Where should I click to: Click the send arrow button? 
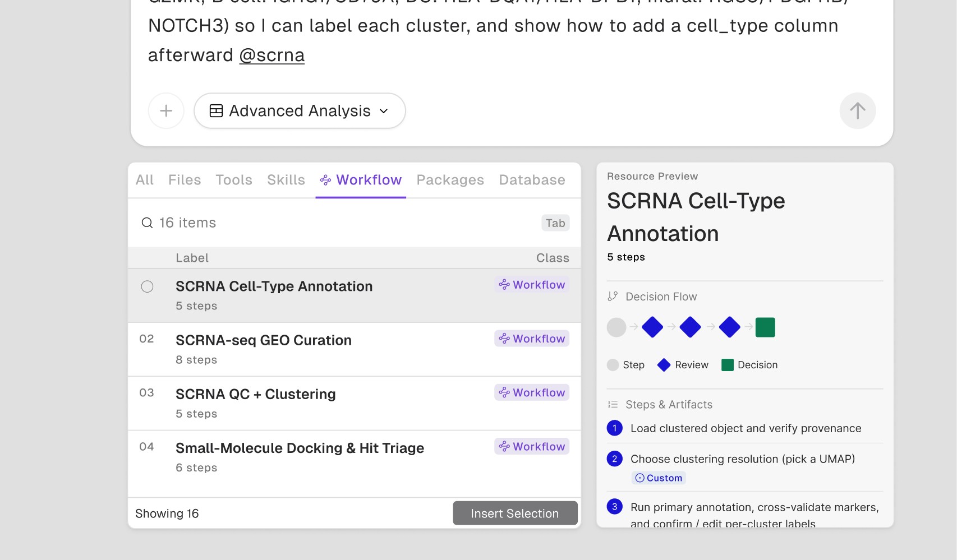click(x=857, y=111)
